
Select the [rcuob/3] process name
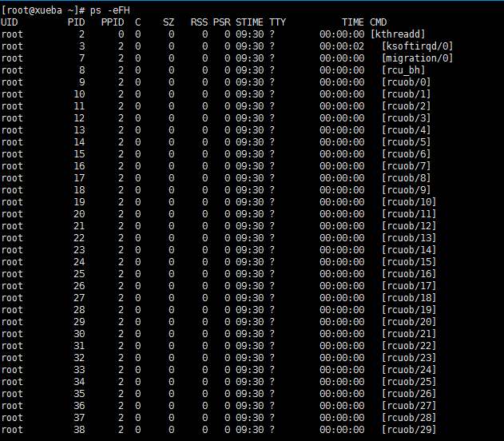[x=406, y=118]
